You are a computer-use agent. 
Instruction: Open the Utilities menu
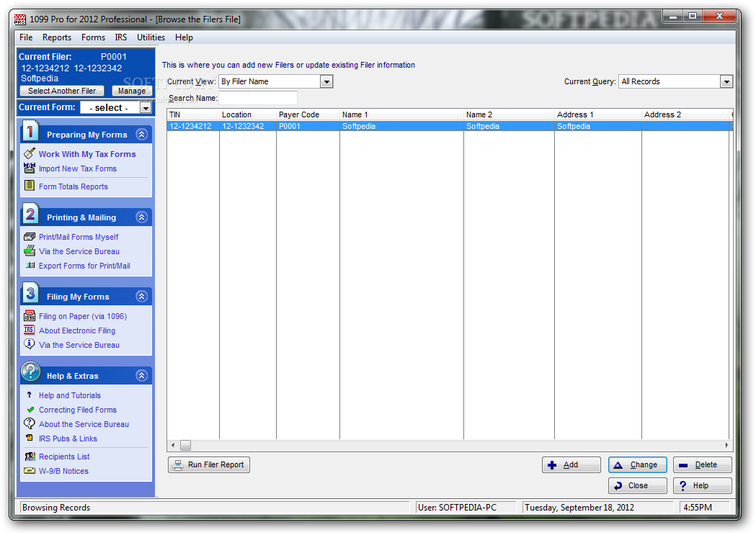click(151, 37)
